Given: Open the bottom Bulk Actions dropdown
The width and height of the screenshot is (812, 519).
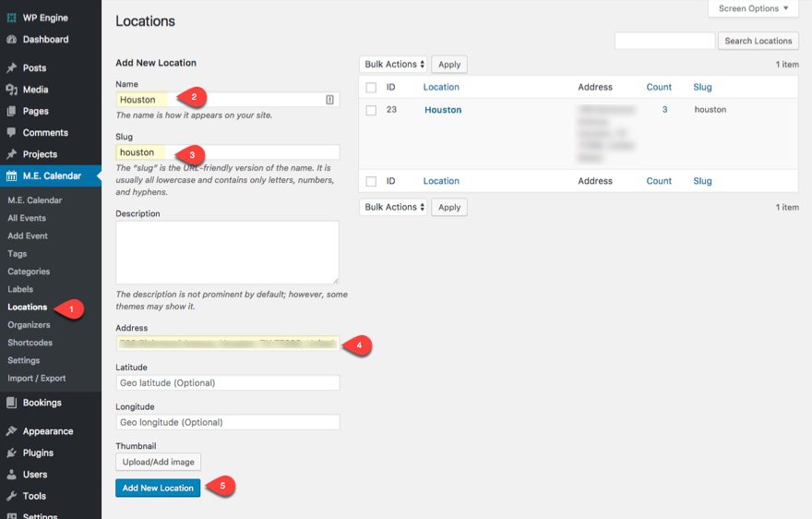Looking at the screenshot, I should [x=393, y=208].
